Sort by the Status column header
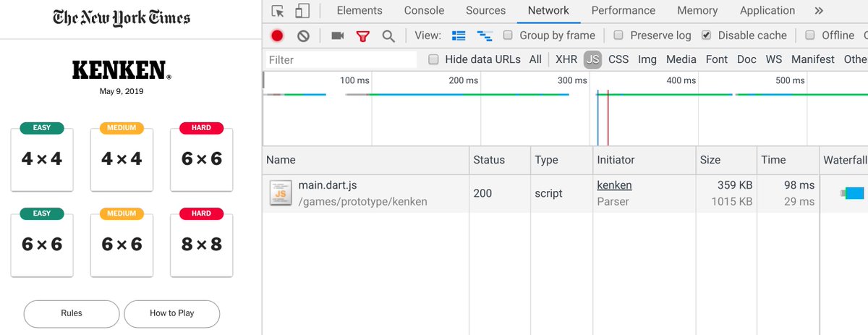868x335 pixels. (x=500, y=160)
